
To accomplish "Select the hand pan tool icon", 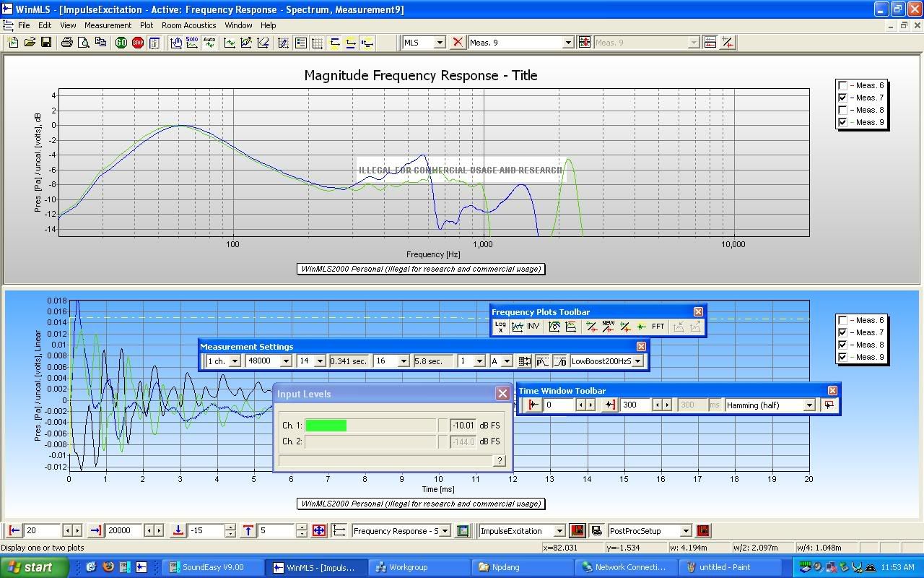I will 176,43.
